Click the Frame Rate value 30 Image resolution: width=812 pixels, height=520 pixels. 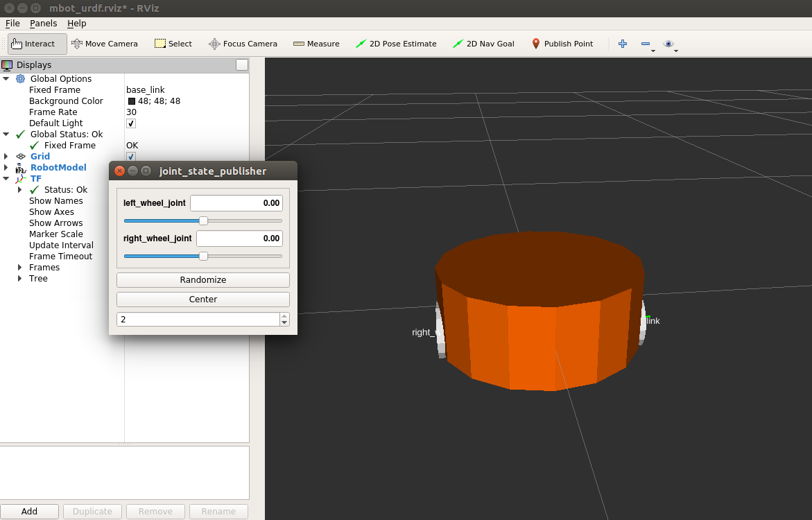[132, 112]
